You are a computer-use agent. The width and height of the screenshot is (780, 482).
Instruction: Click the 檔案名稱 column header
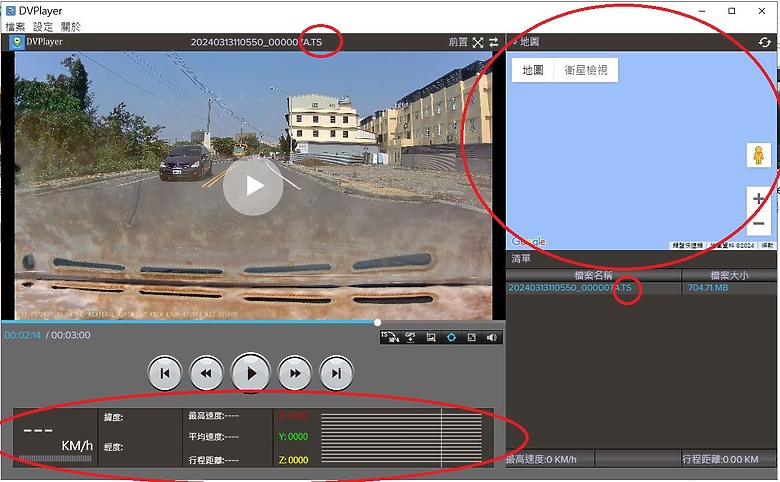click(593, 275)
